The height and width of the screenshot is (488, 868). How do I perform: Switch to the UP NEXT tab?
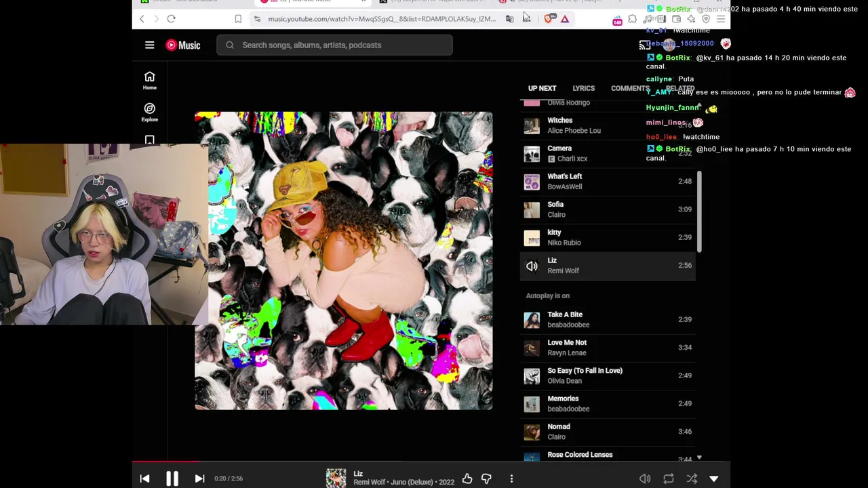(x=542, y=89)
